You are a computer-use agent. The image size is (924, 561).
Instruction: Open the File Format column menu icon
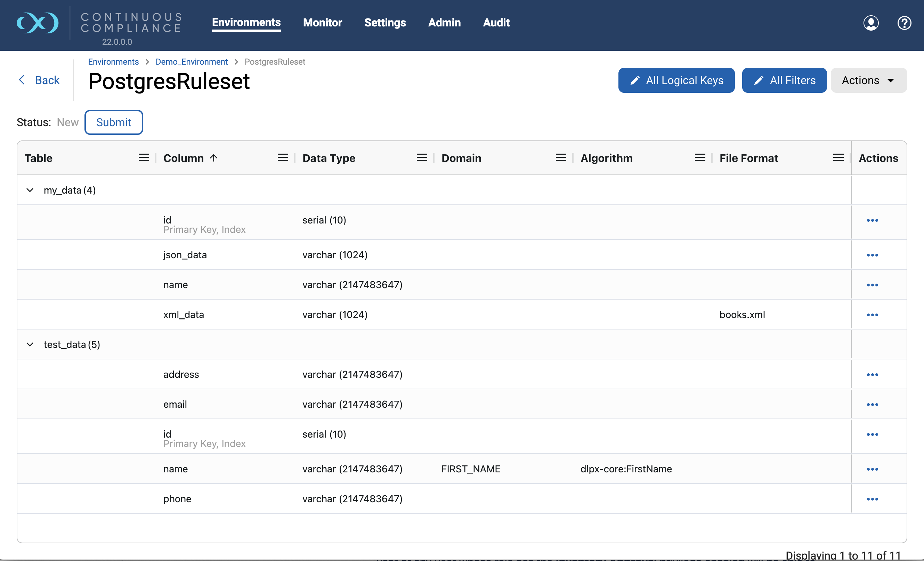[838, 158]
